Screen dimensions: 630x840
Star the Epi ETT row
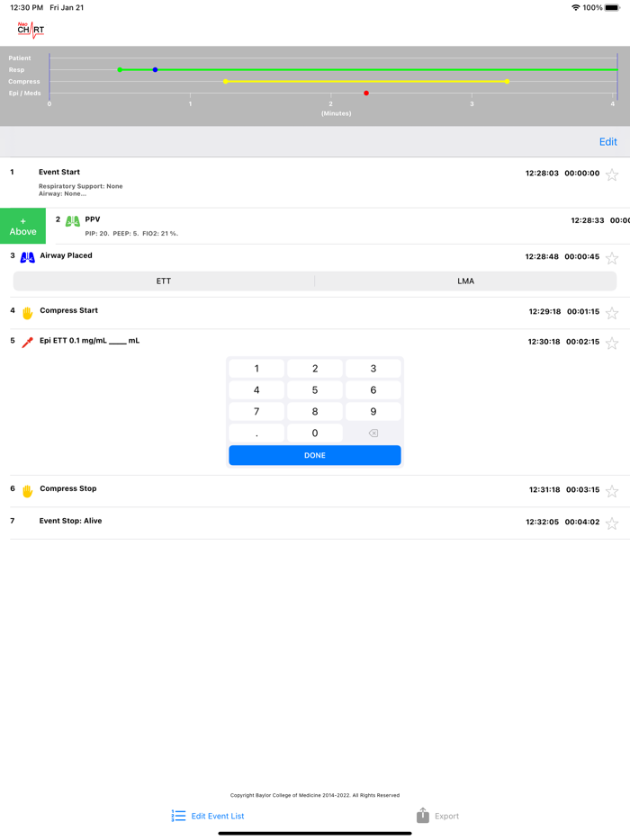click(x=612, y=343)
